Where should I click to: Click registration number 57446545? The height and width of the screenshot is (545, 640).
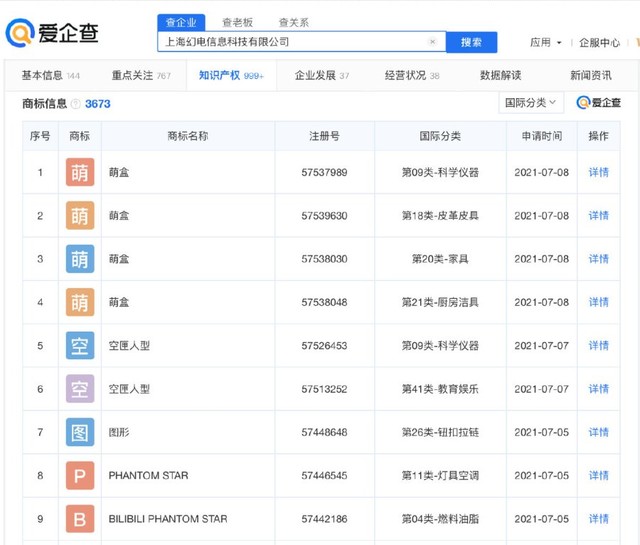point(324,476)
